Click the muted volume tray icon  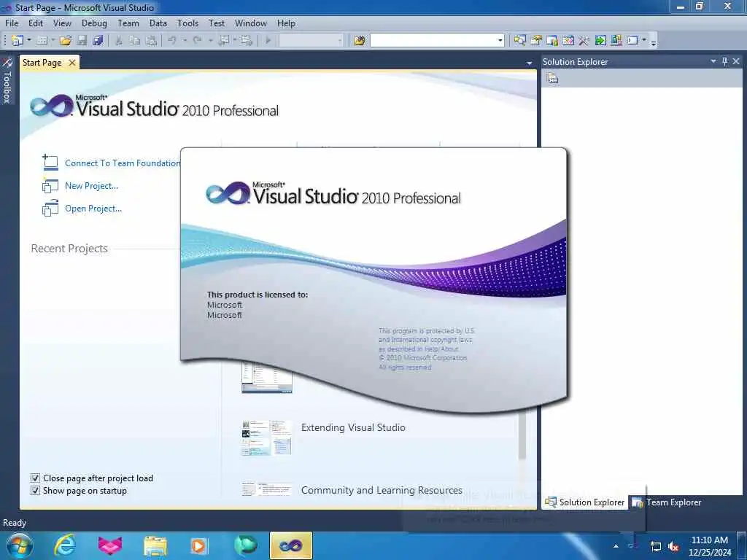pos(673,547)
